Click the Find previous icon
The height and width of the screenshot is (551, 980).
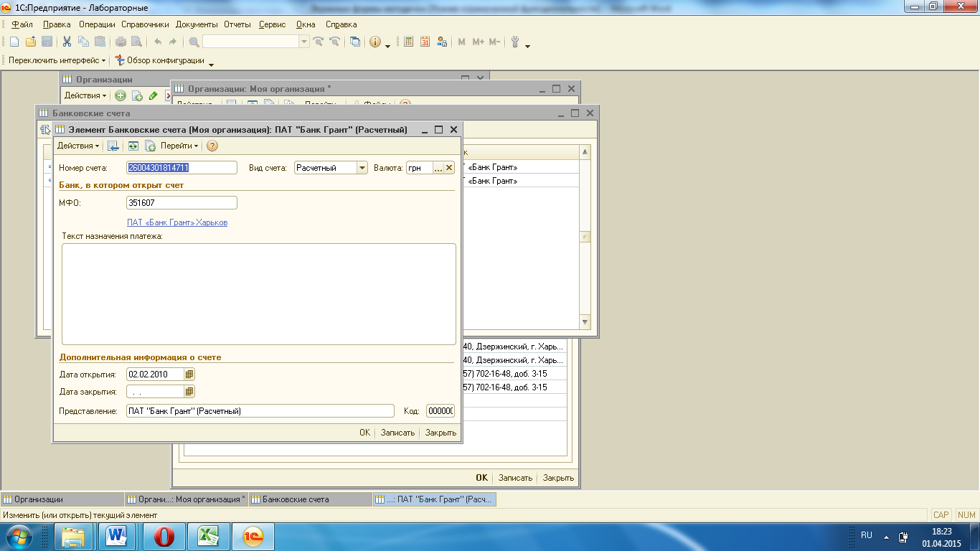pyautogui.click(x=334, y=42)
